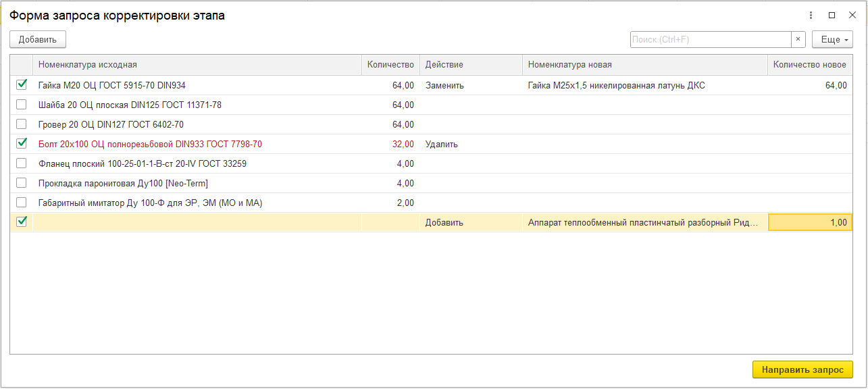The image size is (868, 389).
Task: Click the Действие column header
Action: 471,65
